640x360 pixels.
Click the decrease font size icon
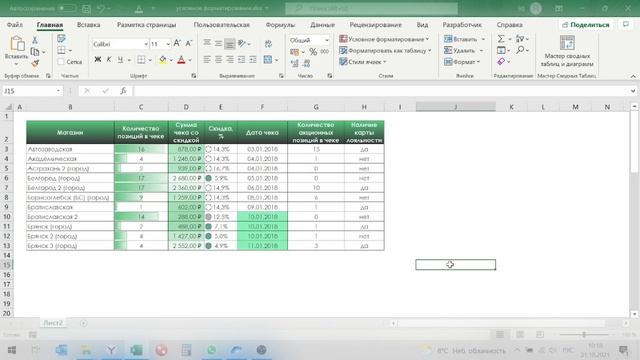point(189,43)
